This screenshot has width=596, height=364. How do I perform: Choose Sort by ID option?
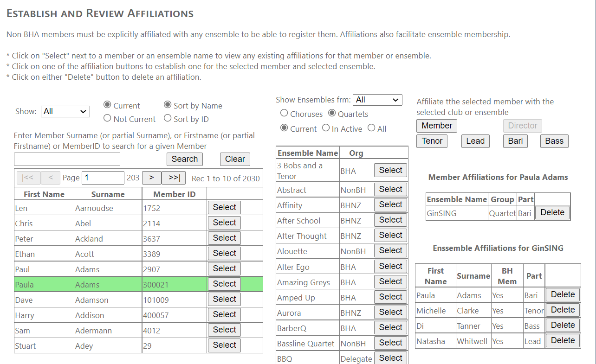[x=168, y=119]
